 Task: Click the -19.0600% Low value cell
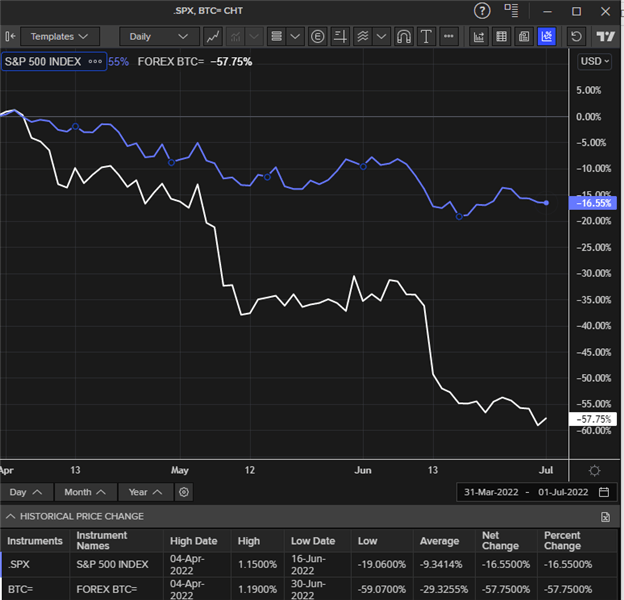tap(382, 564)
